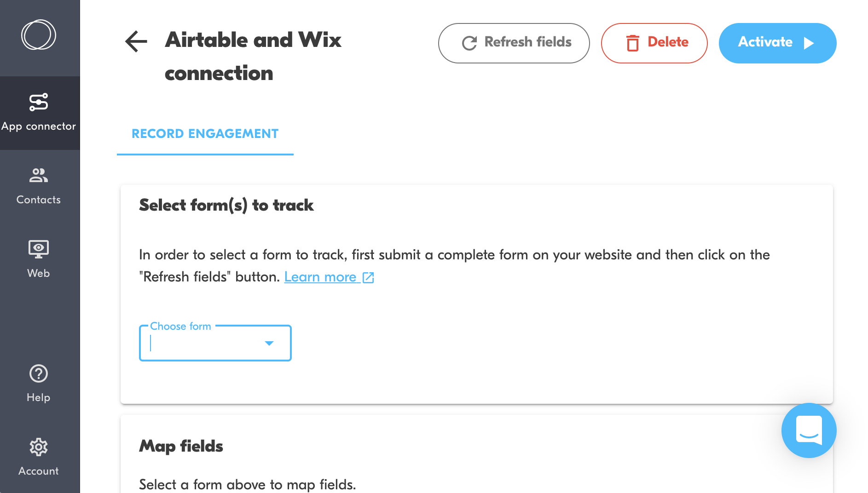
Task: Expand the Choose form dropdown arrow
Action: tap(269, 343)
